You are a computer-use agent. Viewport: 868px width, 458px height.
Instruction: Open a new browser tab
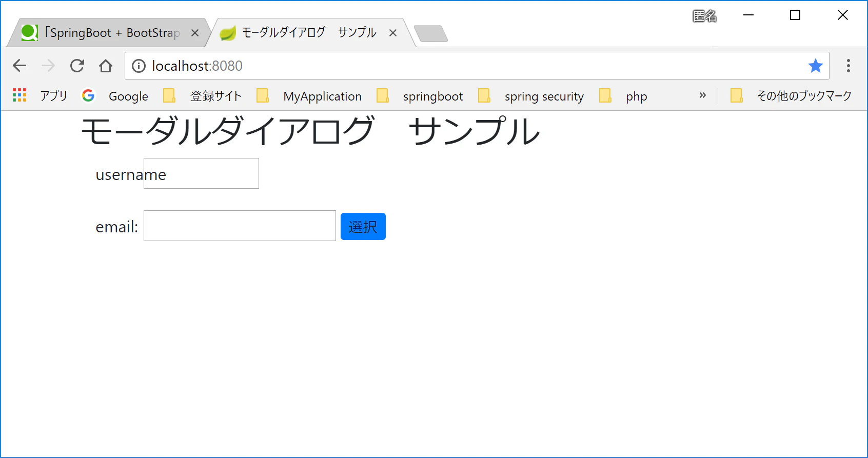431,33
